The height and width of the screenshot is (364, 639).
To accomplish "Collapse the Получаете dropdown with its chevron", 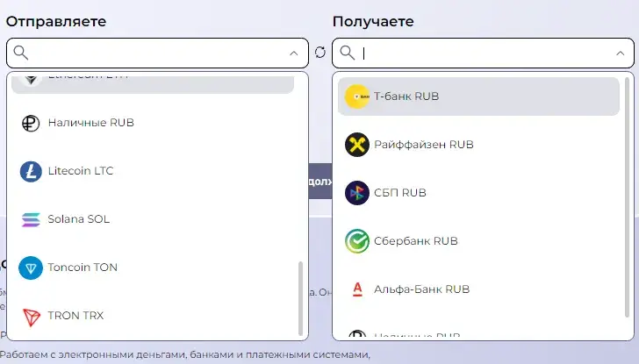I will (620, 53).
